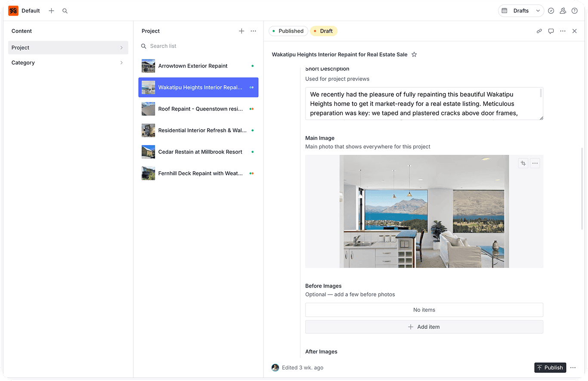Open Cedar Restain at Millbrook Resort project
Image resolution: width=588 pixels, height=381 pixels.
coord(200,152)
